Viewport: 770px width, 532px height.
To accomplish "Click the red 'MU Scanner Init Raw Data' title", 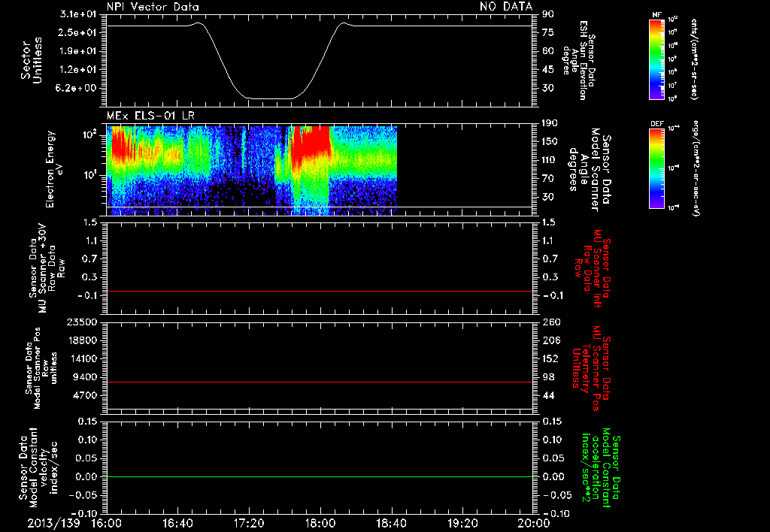I will 593,268.
